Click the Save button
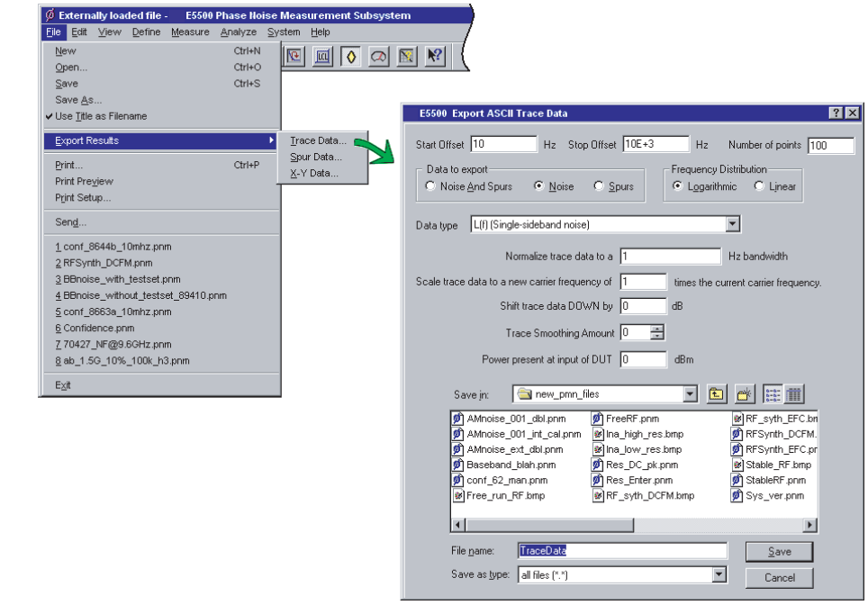868x605 pixels. click(780, 552)
